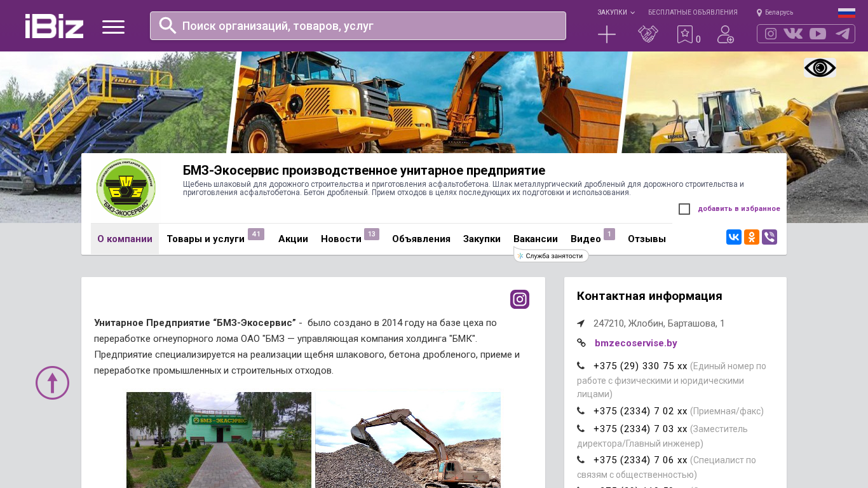Click address '247210, Жлобин, Барташова, 1'
This screenshot has width=868, height=488.
659,323
